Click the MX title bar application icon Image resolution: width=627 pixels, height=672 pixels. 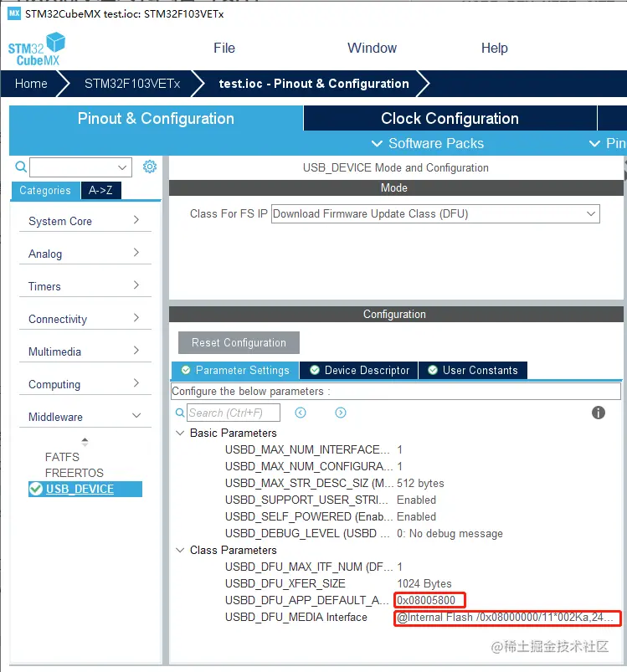coord(14,13)
